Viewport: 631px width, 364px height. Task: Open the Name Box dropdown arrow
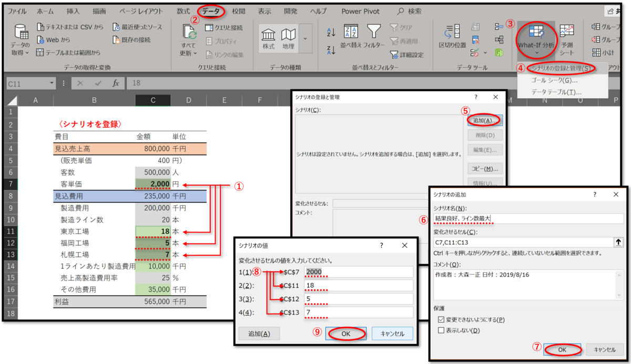coord(52,83)
